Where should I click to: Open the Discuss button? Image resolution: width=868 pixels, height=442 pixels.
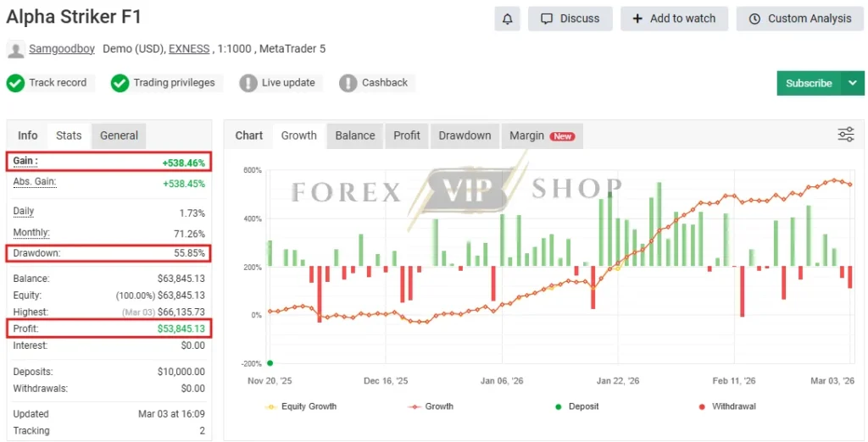pyautogui.click(x=570, y=19)
